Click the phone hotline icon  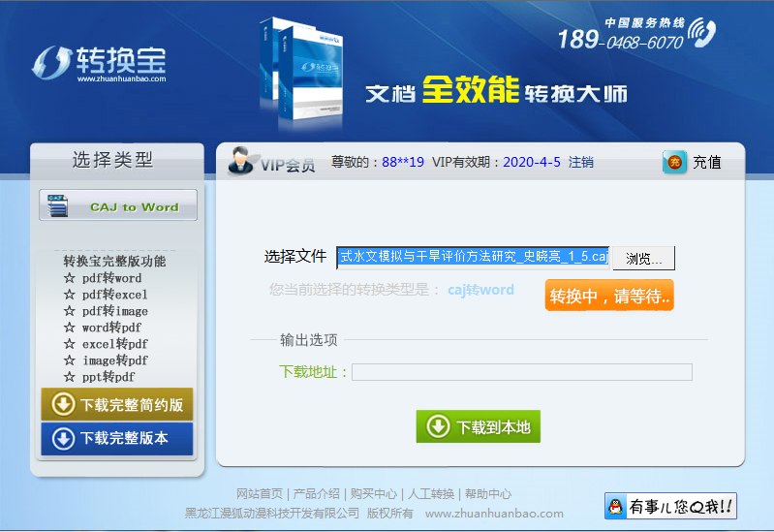click(x=701, y=32)
